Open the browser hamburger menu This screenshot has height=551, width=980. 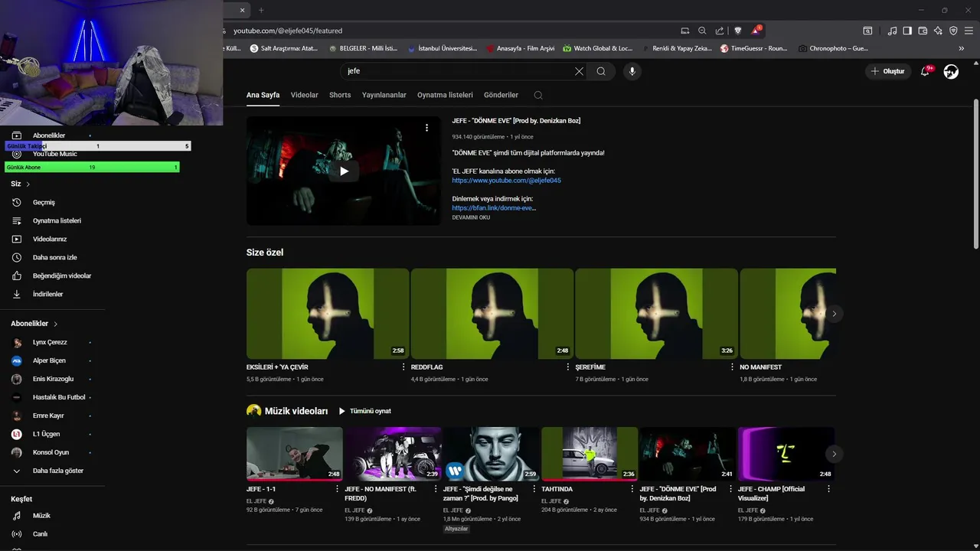(969, 31)
